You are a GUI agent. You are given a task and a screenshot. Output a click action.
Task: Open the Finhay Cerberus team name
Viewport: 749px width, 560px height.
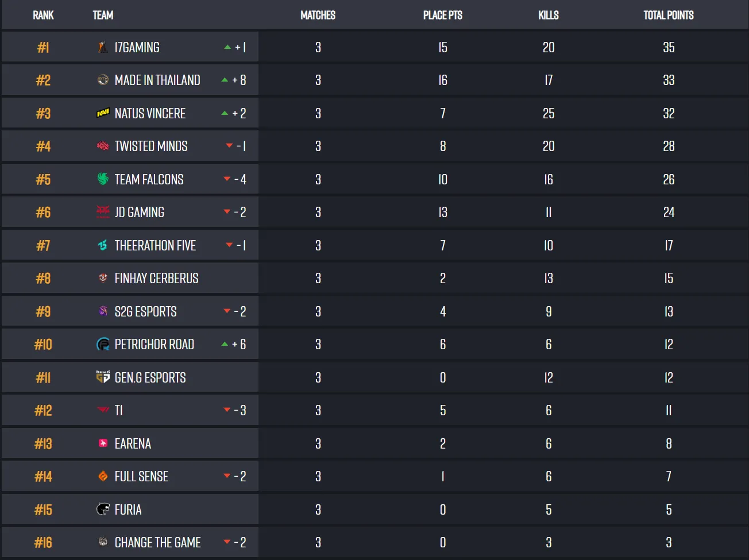(156, 279)
